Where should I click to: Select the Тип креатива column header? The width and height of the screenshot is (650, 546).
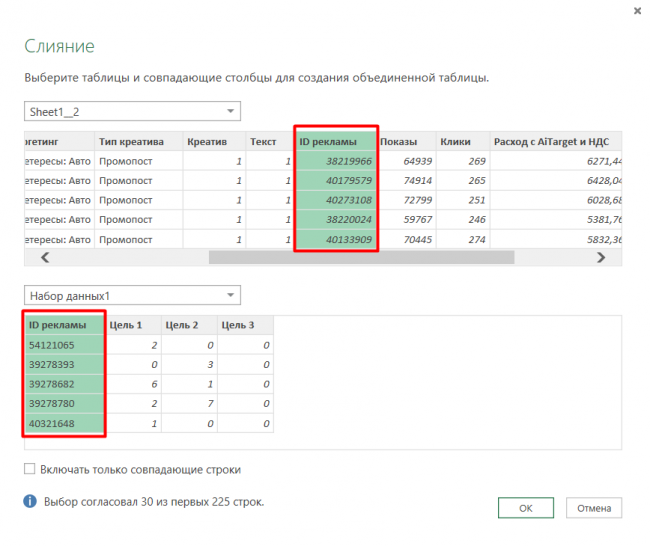coord(138,141)
